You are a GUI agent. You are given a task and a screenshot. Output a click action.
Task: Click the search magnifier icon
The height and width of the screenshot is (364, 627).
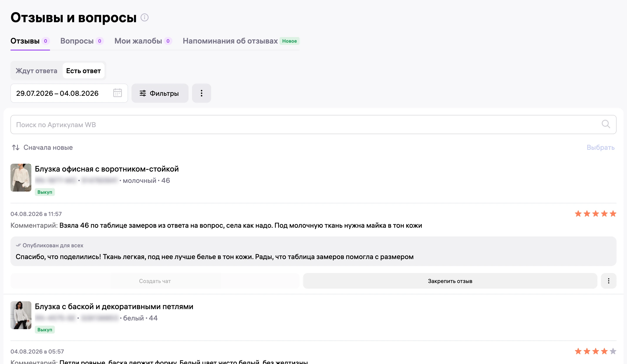[606, 124]
